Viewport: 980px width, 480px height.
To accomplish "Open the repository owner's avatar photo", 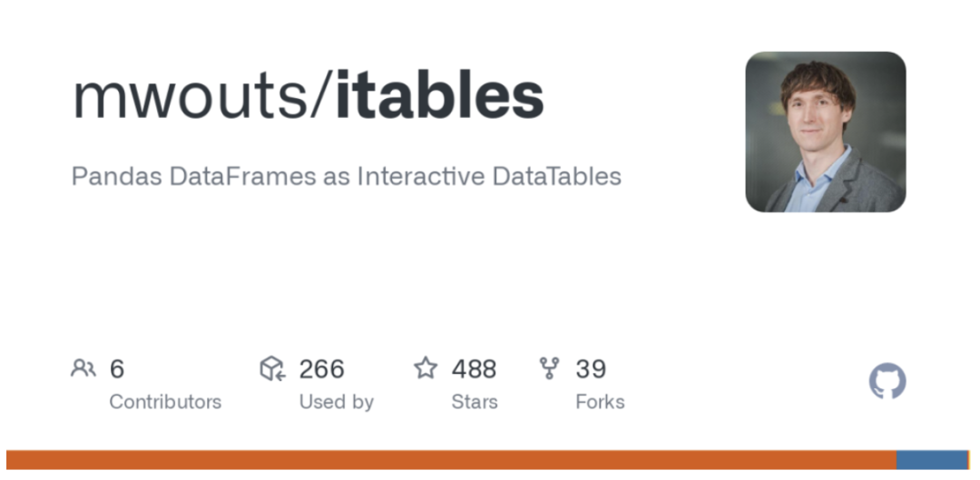I will click(x=825, y=132).
